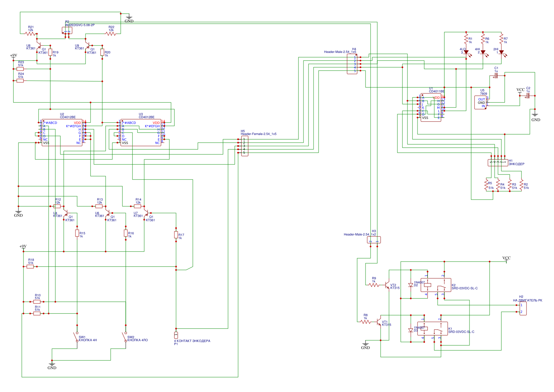
Task: Click the P2 two-pin connector symbol
Action: pyautogui.click(x=67, y=30)
